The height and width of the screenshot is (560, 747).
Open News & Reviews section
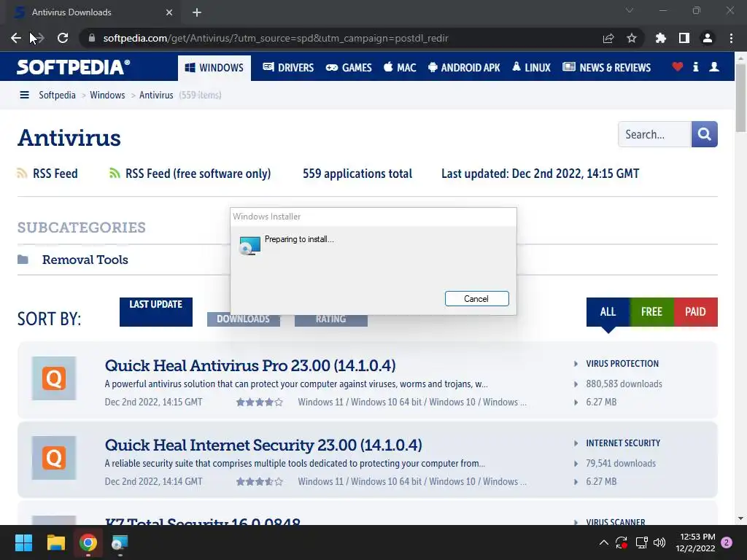click(x=606, y=68)
